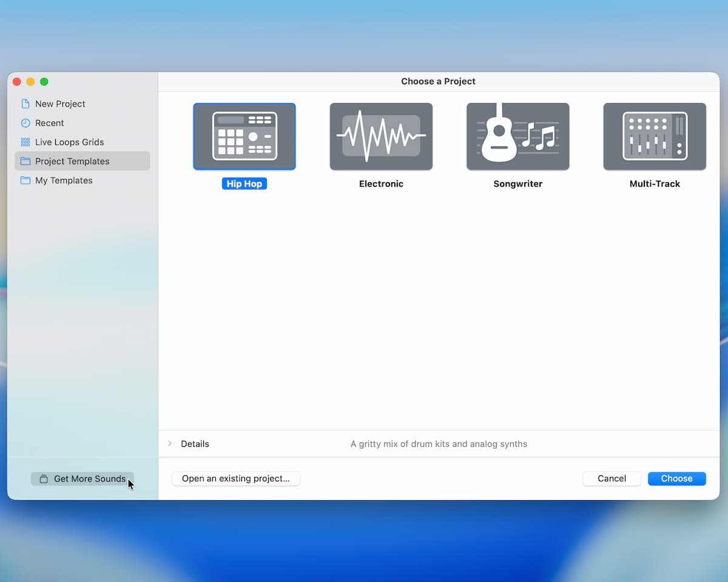Image resolution: width=728 pixels, height=582 pixels.
Task: Select the Hip Hop template icon
Action: click(244, 136)
